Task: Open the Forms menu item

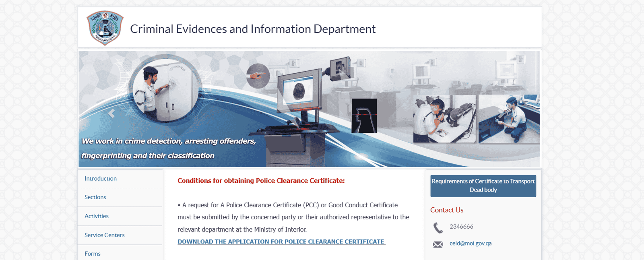Action: coord(120,254)
